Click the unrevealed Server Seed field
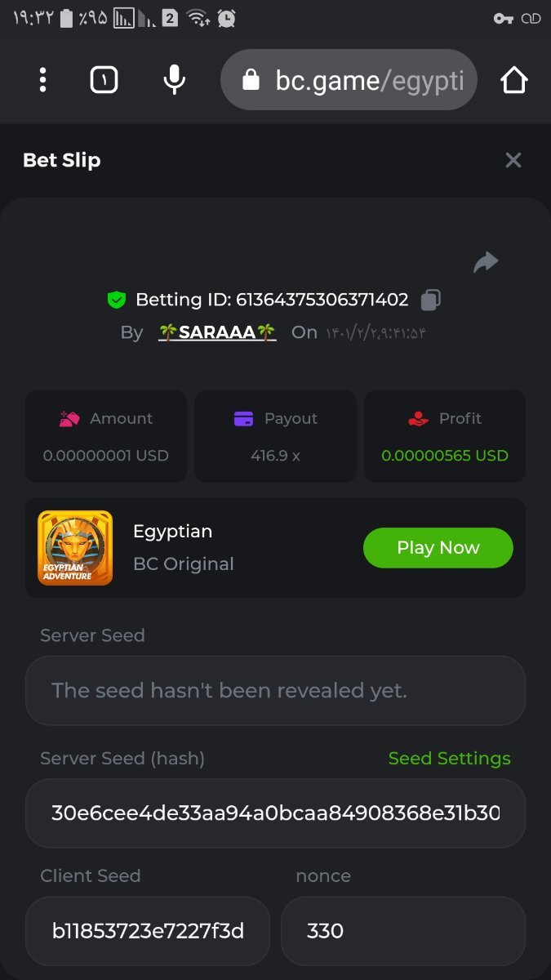This screenshot has width=551, height=980. click(275, 691)
